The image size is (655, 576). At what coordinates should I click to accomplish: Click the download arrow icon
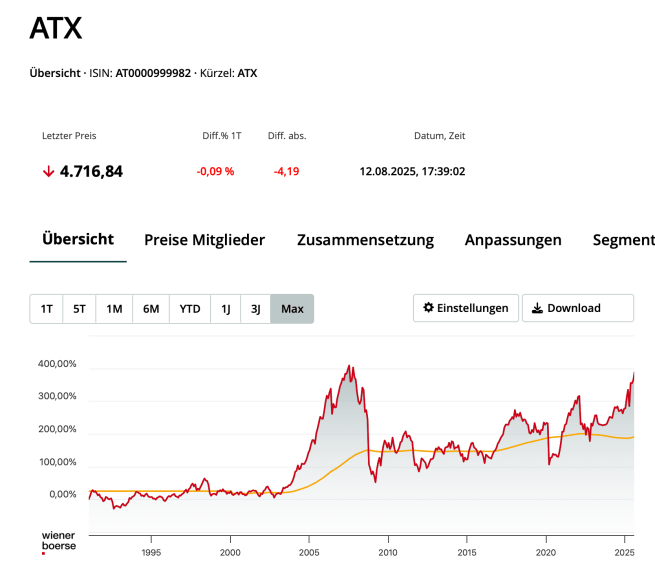tap(537, 308)
